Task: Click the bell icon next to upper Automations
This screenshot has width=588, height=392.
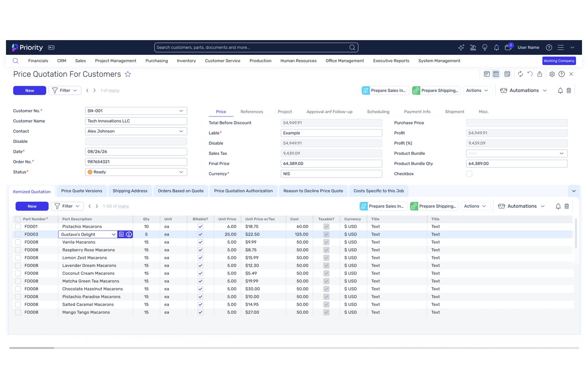Action: tap(560, 91)
